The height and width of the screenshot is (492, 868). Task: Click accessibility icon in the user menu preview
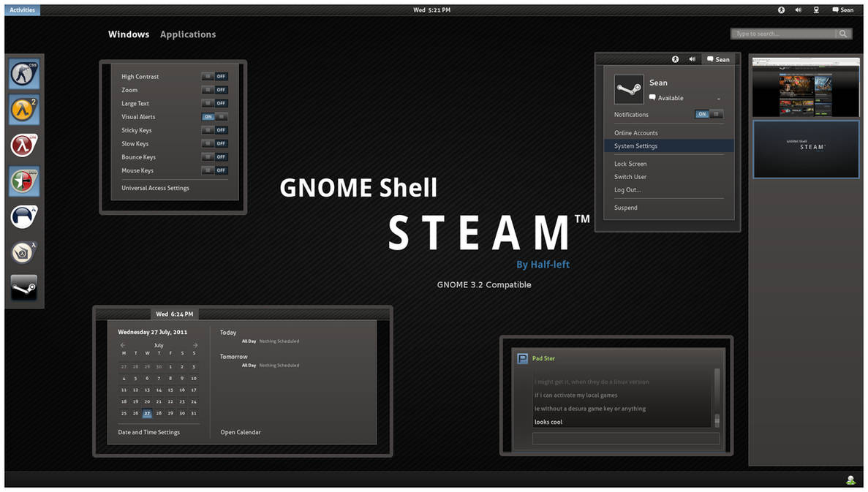676,59
